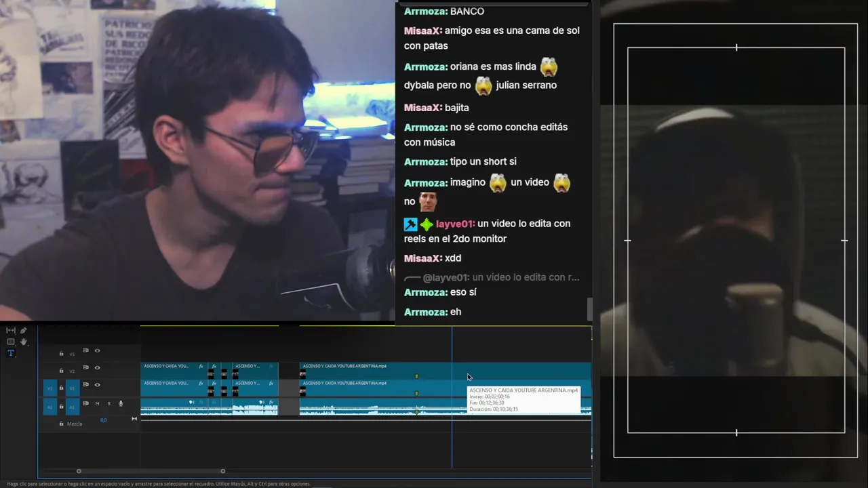Viewport: 868px width, 488px height.
Task: Click the Mezcla volume value 0,0
Action: (104, 420)
